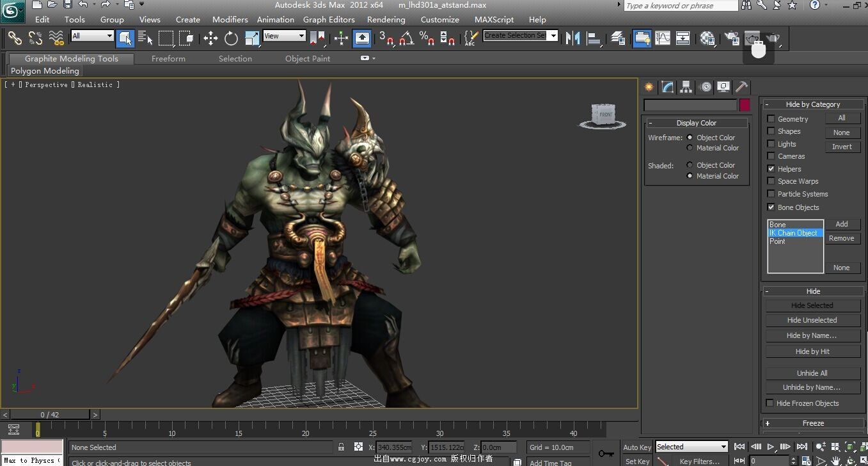Image resolution: width=868 pixels, height=466 pixels.
Task: Toggle the Keyboard Shortcut Override button
Action: (362, 38)
